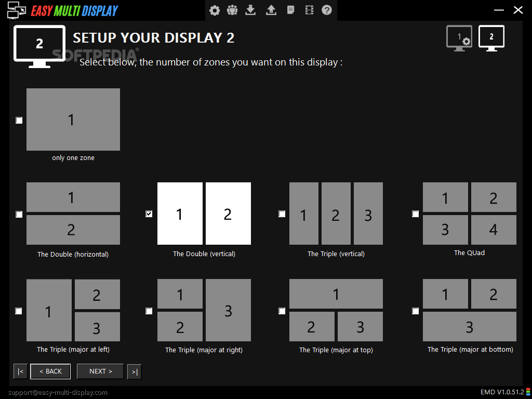
Task: Jump to last step button
Action: point(135,372)
